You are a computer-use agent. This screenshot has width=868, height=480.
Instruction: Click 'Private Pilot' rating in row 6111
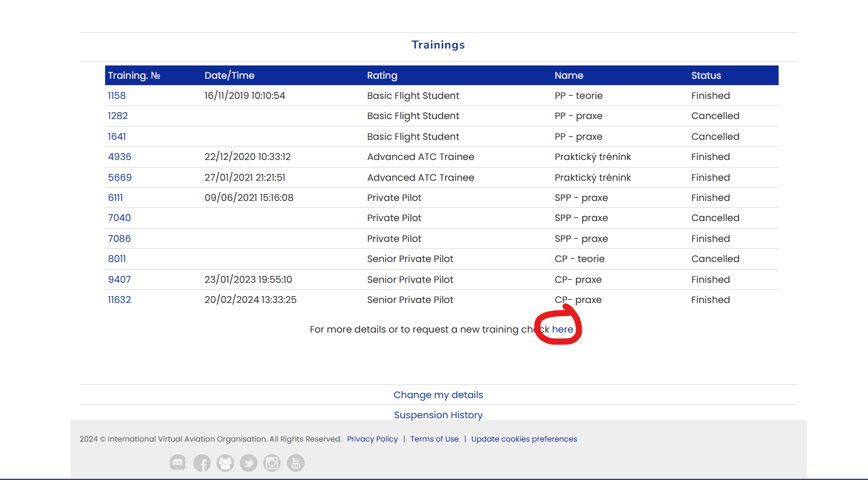pyautogui.click(x=394, y=198)
